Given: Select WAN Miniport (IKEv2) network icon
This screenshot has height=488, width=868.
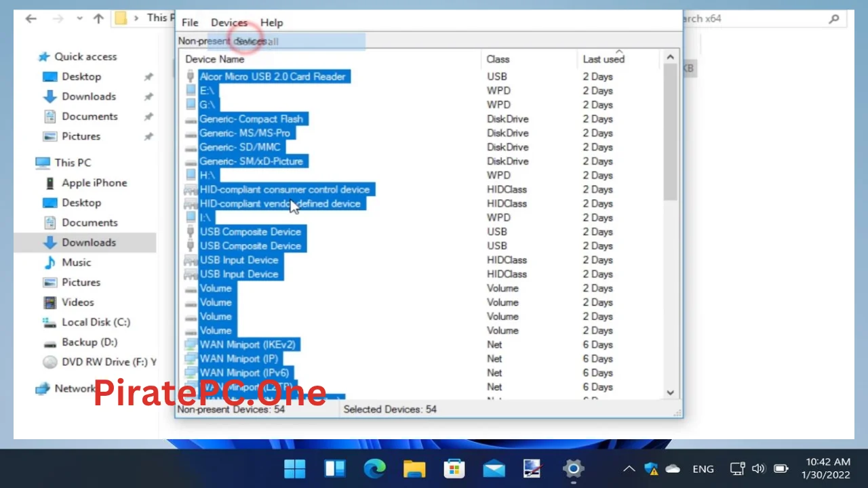Looking at the screenshot, I should (191, 344).
